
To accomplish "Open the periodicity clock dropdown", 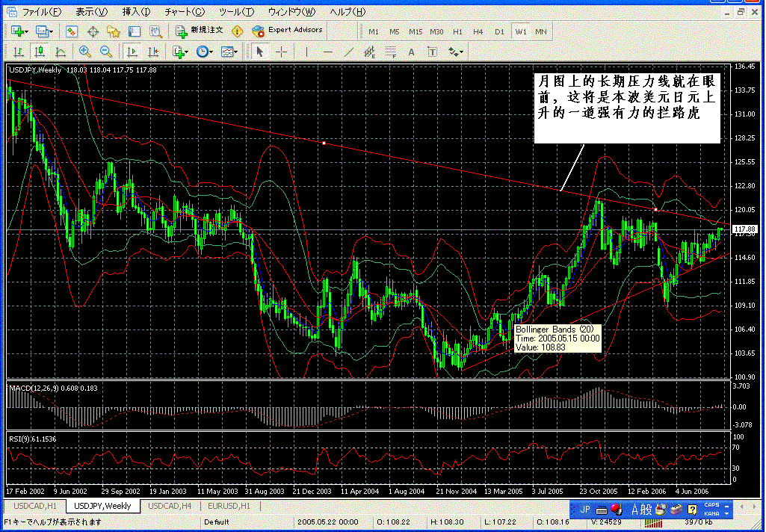I will [204, 52].
